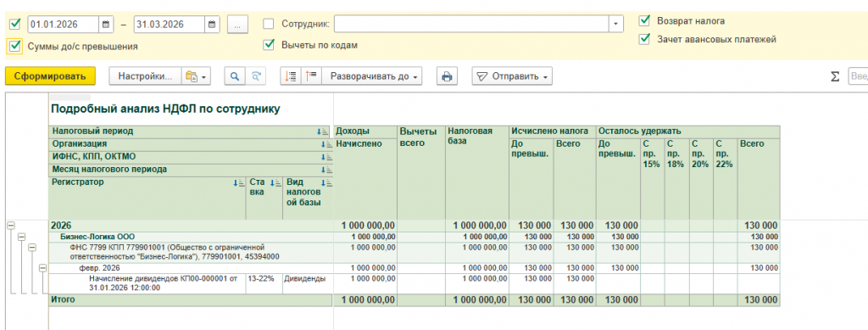
Task: Click Сформировать button
Action: 50,76
